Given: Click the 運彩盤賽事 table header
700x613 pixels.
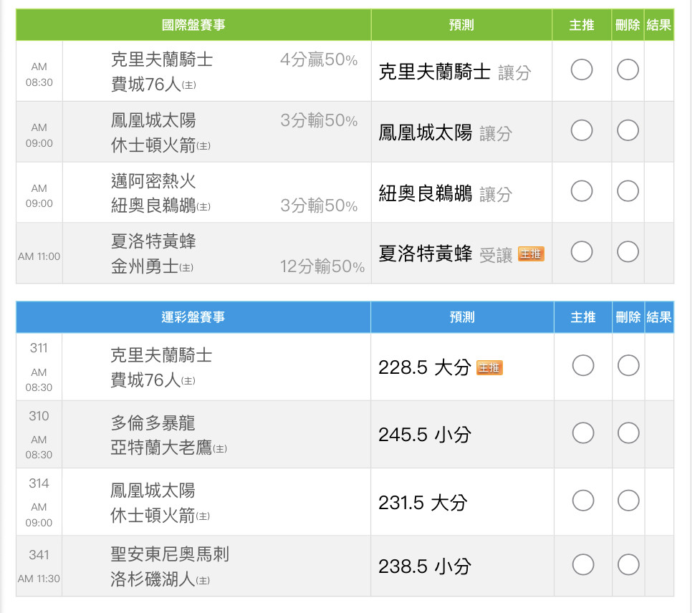Looking at the screenshot, I should [x=193, y=317].
